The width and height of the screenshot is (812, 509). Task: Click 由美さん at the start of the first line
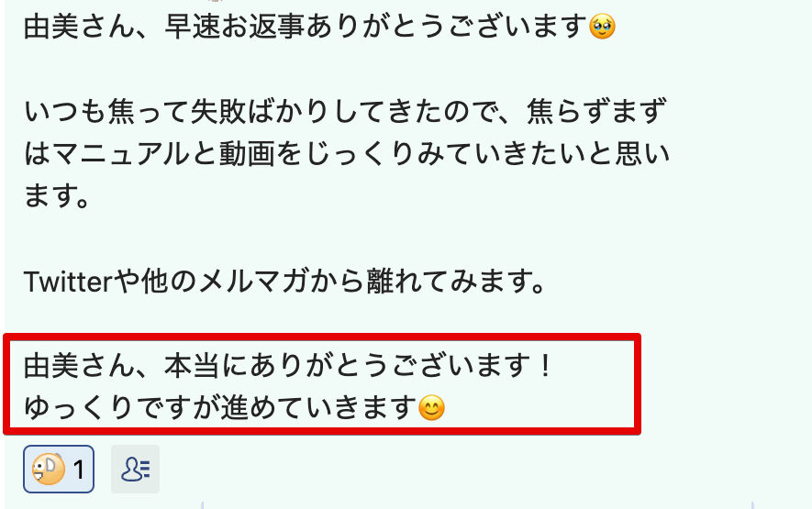tap(79, 26)
